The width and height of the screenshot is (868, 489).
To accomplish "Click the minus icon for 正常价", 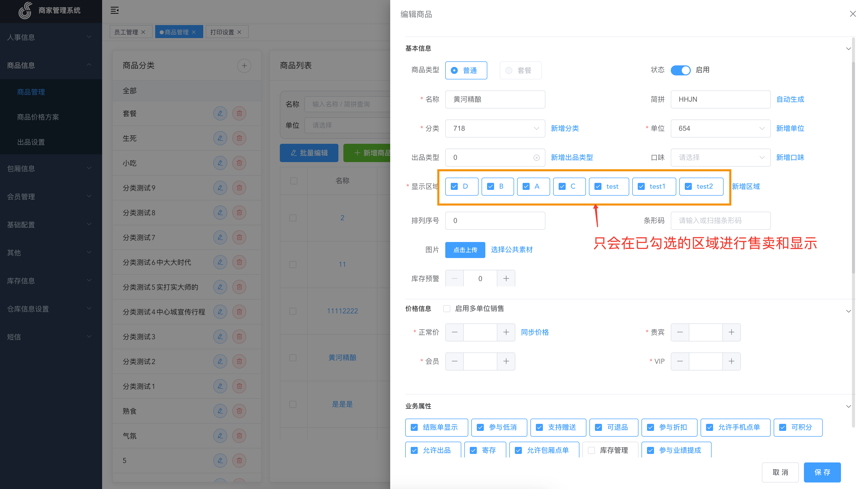I will click(x=454, y=332).
